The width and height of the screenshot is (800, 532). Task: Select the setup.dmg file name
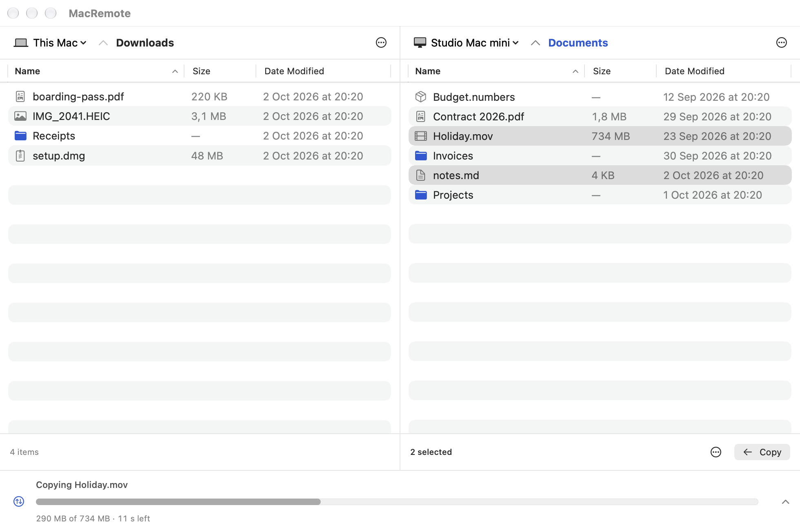59,156
